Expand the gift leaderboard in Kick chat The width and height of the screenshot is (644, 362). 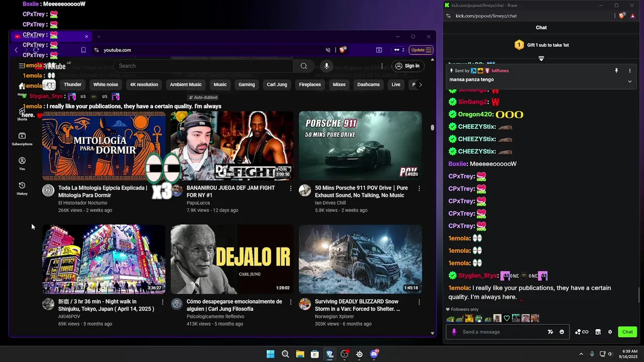(x=541, y=59)
